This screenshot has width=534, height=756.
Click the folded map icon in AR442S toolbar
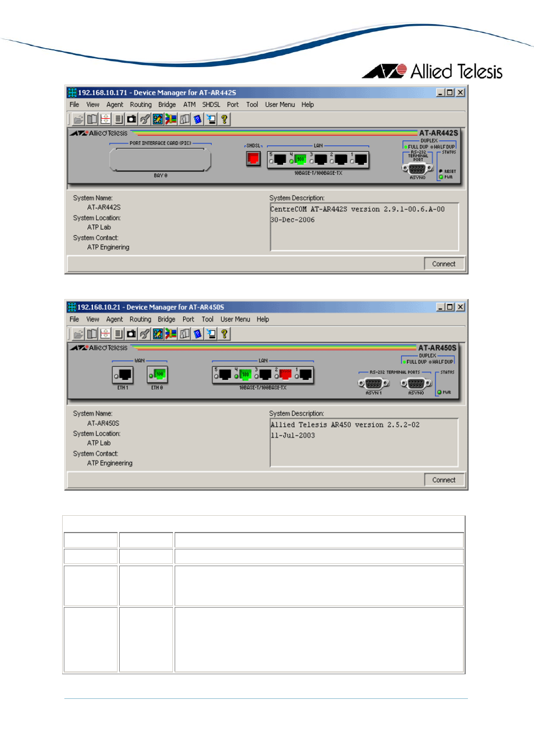point(185,119)
